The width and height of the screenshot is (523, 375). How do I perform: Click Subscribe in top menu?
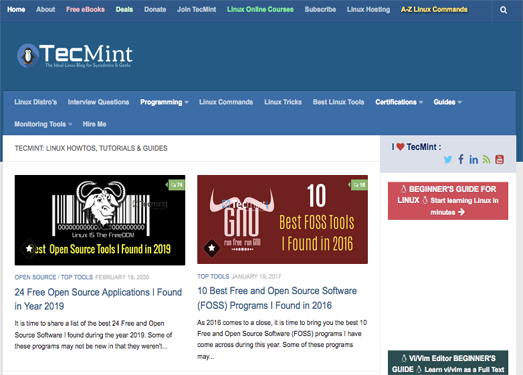(x=320, y=10)
